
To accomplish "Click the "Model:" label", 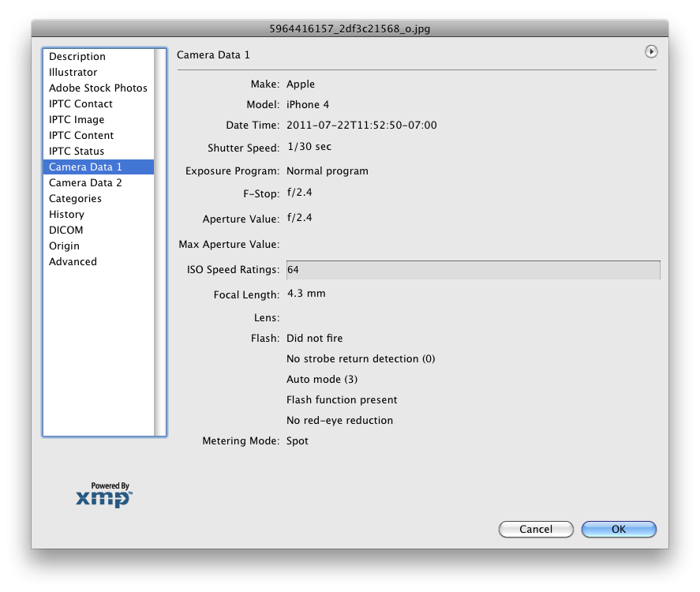I will (263, 104).
